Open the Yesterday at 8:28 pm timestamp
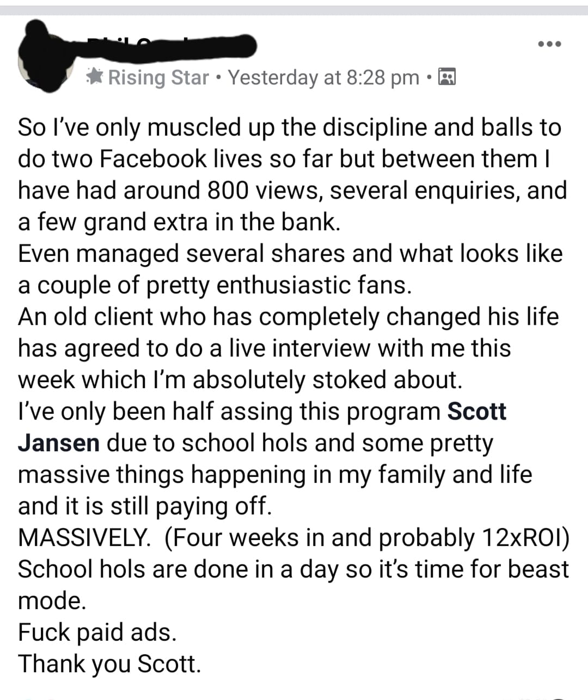This screenshot has height=700, width=588. click(x=323, y=77)
